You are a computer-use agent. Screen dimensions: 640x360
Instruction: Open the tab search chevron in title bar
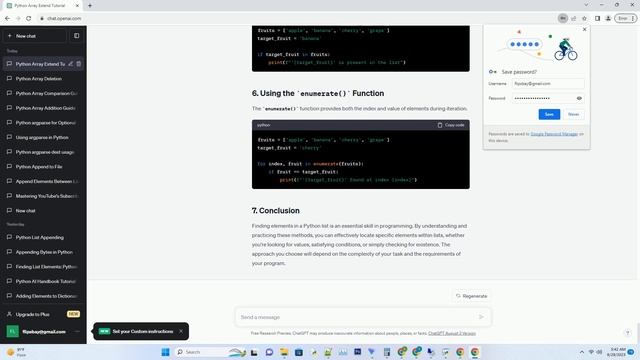[x=586, y=5]
